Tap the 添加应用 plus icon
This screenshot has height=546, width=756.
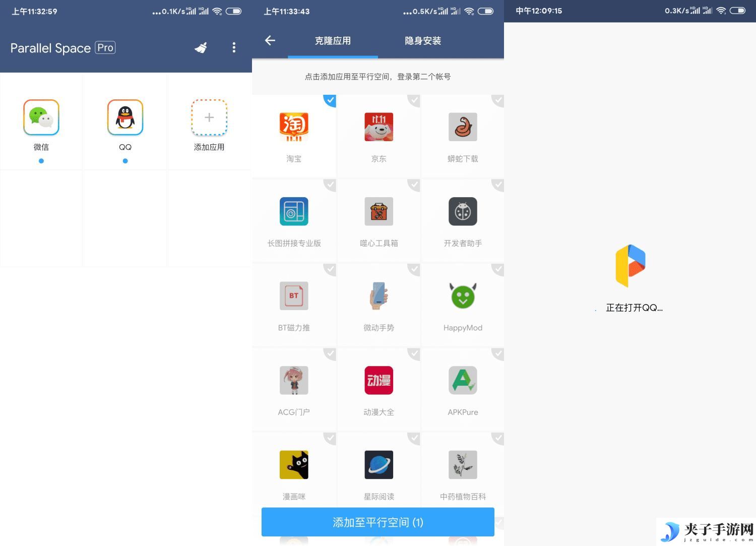[209, 117]
